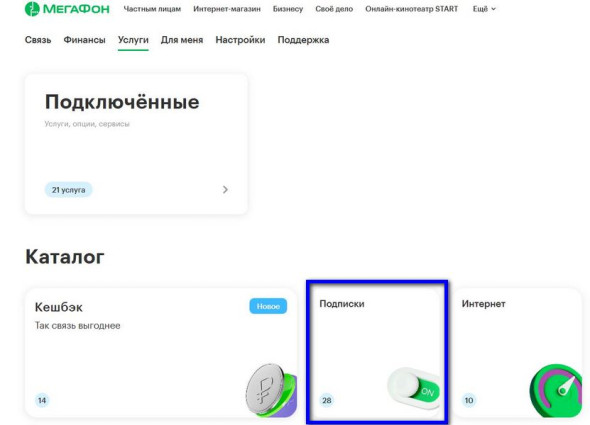Open the Интернет-магазин link
The height and width of the screenshot is (425, 590).
click(227, 9)
